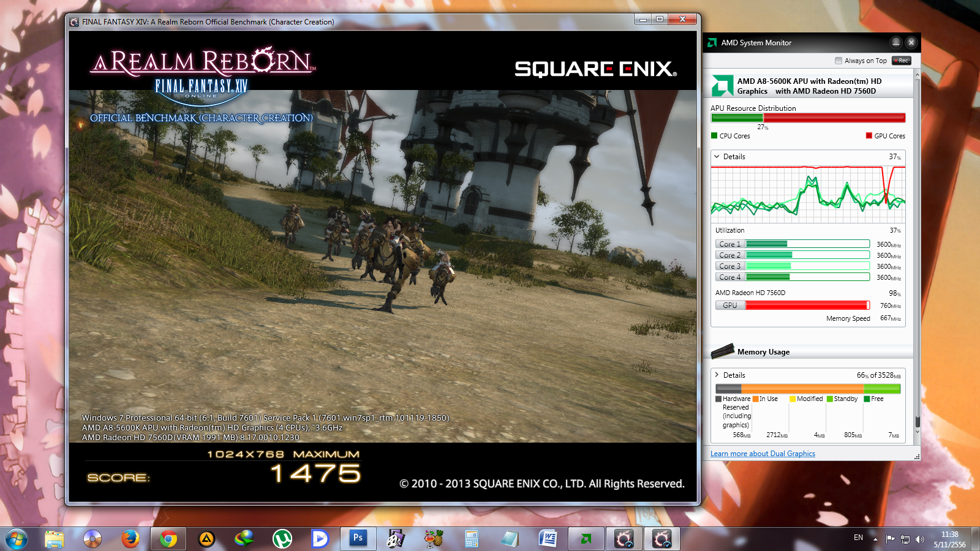This screenshot has width=980, height=551.
Task: Click the benchmark score value 1475
Action: click(316, 473)
